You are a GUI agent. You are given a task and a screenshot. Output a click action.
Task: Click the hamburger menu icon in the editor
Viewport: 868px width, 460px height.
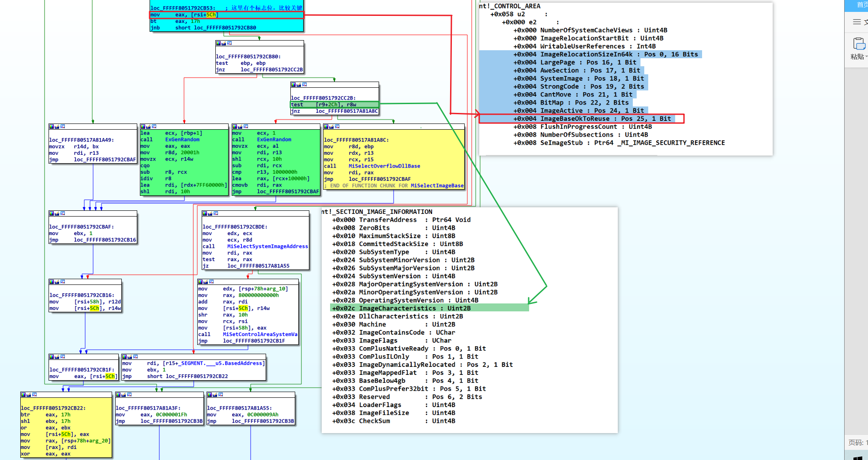[x=857, y=22]
